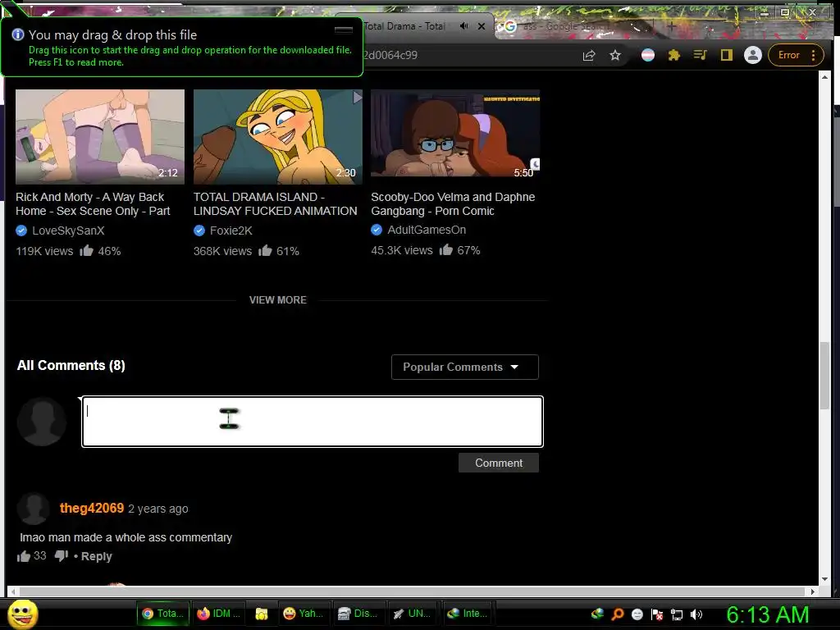
Task: Open the Action Center flag tray icon
Action: [657, 614]
